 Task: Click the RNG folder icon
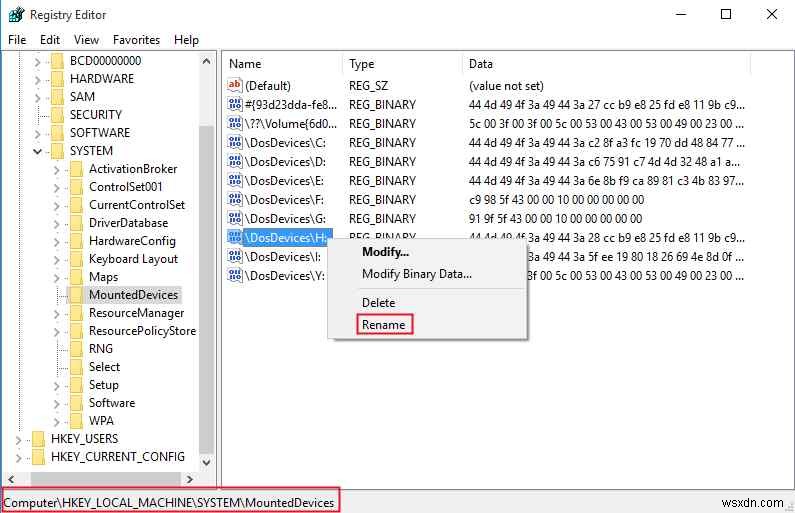pos(76,349)
